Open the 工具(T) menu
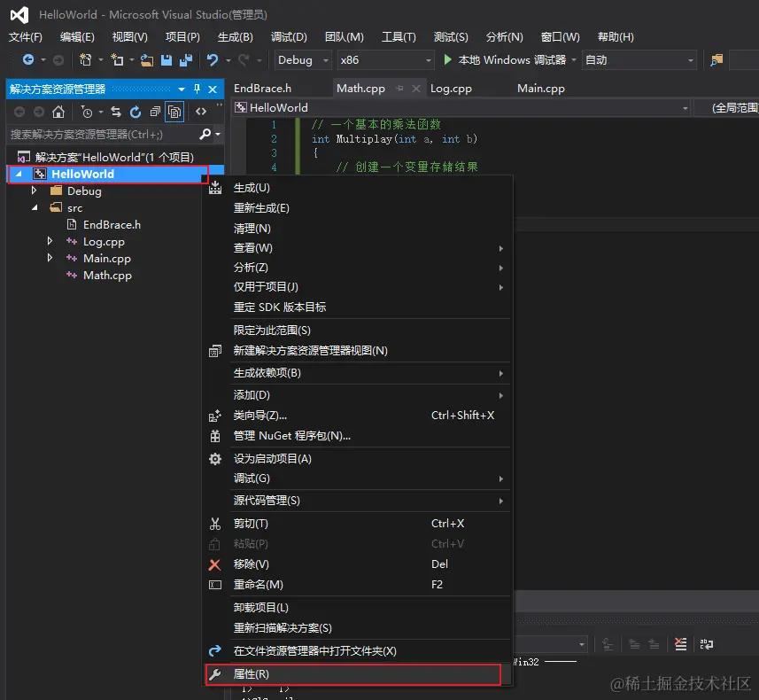Image resolution: width=759 pixels, height=700 pixels. click(399, 37)
